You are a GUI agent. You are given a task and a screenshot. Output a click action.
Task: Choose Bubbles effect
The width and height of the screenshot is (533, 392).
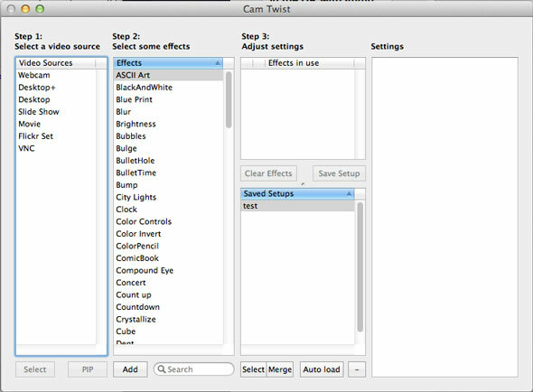click(168, 136)
